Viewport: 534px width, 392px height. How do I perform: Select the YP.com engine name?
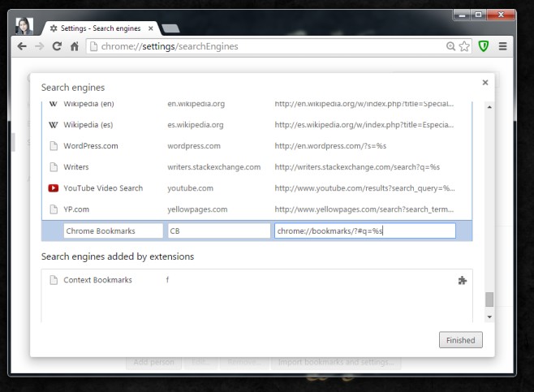coord(76,209)
